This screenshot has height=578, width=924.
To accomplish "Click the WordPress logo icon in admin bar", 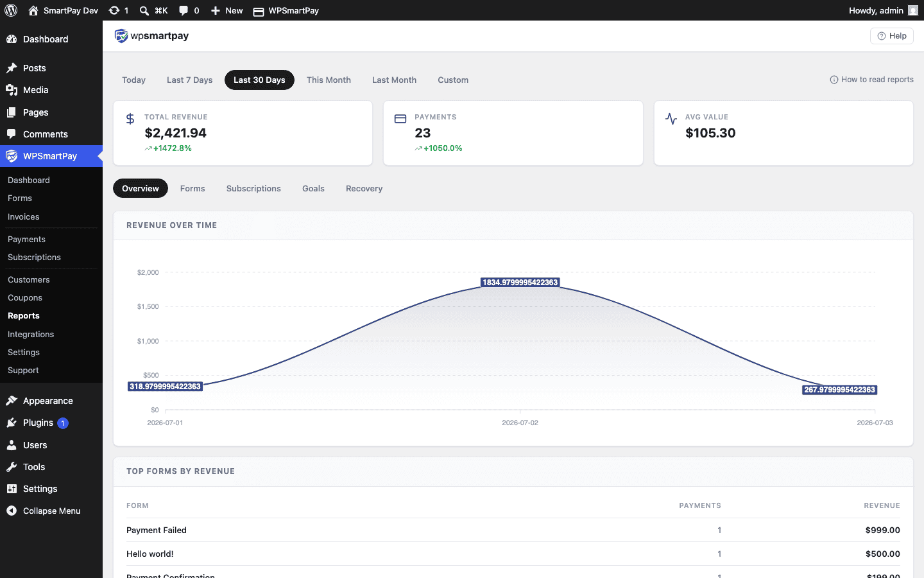I will coord(11,10).
